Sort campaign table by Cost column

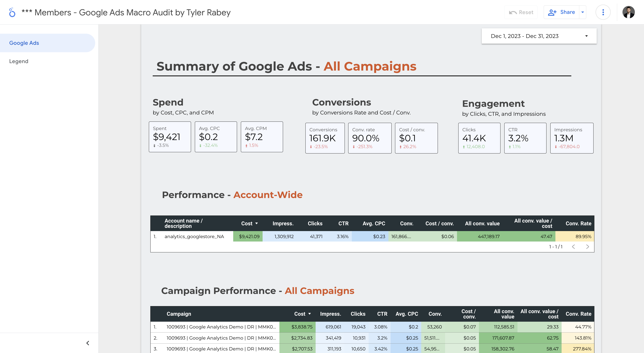(302, 314)
